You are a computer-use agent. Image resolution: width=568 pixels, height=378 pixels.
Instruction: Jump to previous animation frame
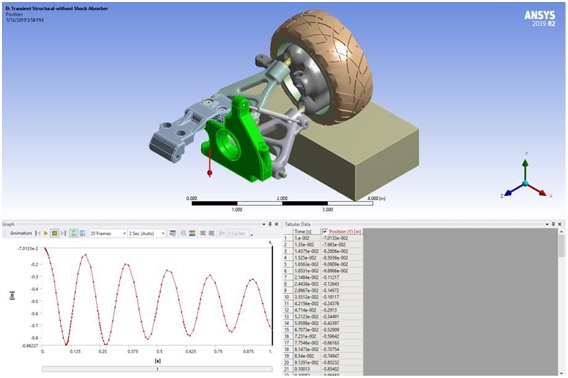pos(38,233)
